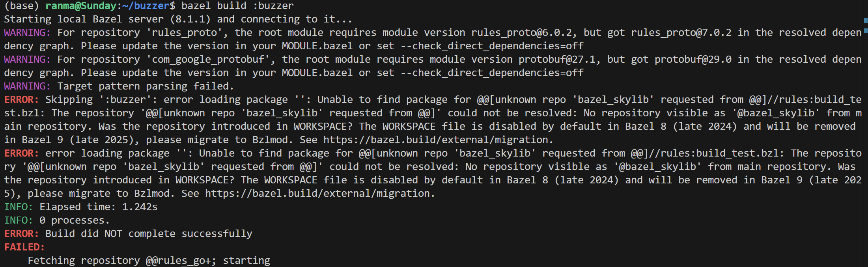Open the final bazel.build/external/migration link
The height and width of the screenshot is (267, 868).
click(319, 194)
